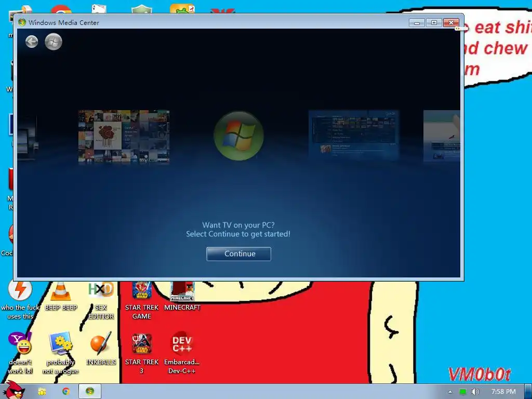Select the music album collage thumbnail
This screenshot has width=532, height=399.
click(124, 137)
